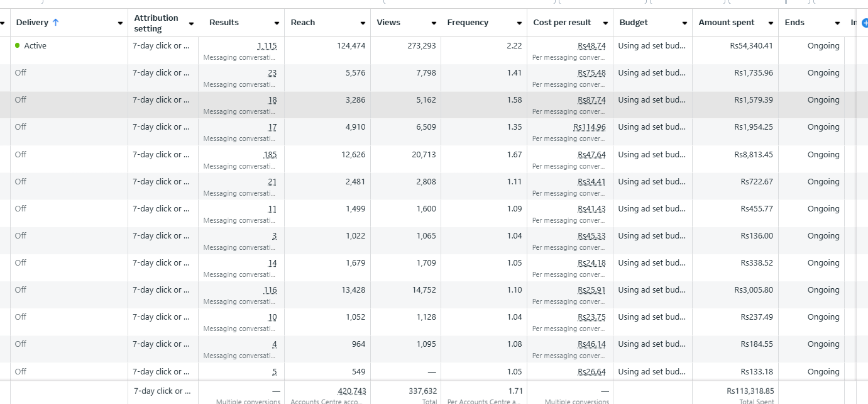Open the Ends column dropdown arrow
This screenshot has height=404, width=868.
837,23
